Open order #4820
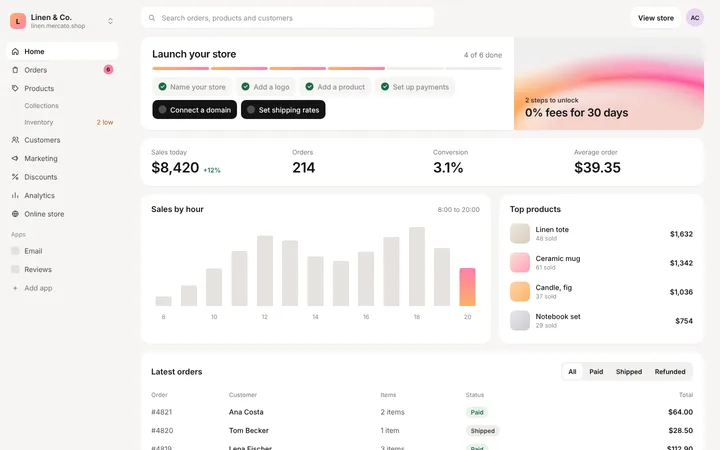 (x=162, y=430)
